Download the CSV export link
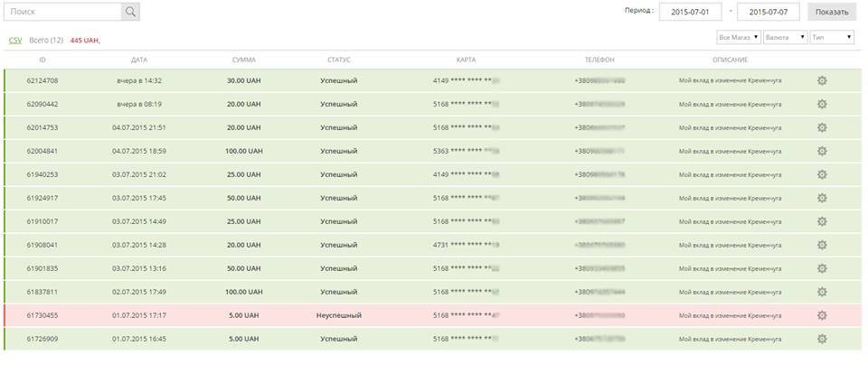This screenshot has width=868, height=373. tap(15, 41)
